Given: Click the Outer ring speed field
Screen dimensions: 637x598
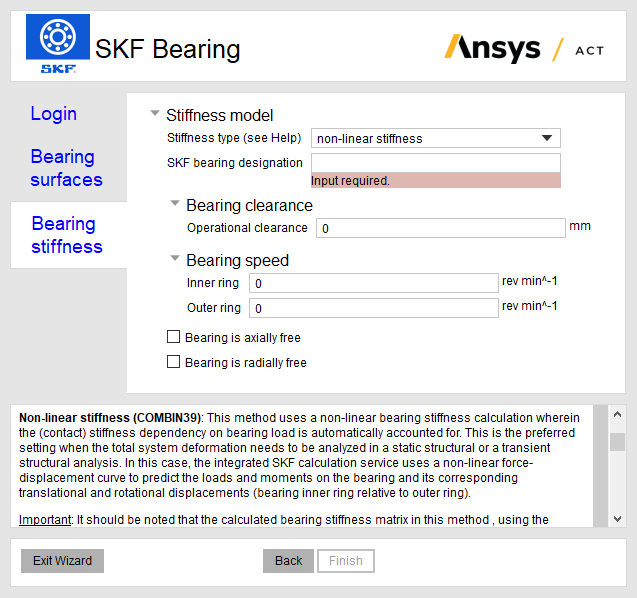Looking at the screenshot, I should (373, 308).
